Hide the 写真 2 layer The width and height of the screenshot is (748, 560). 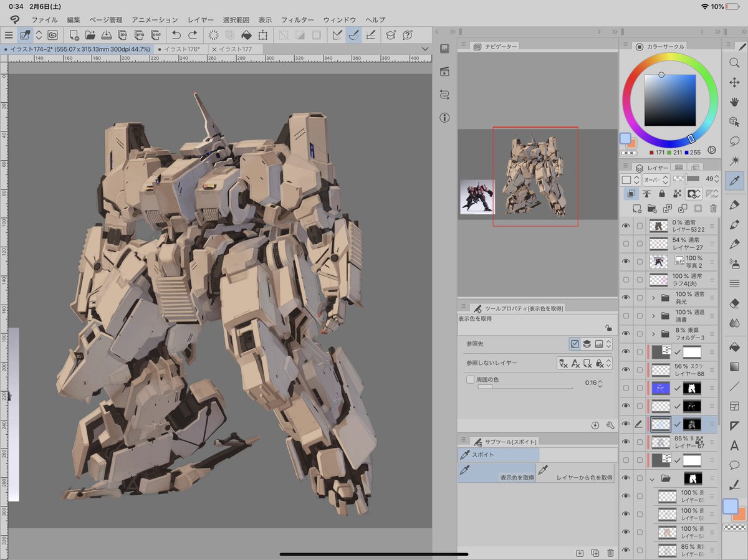625,262
